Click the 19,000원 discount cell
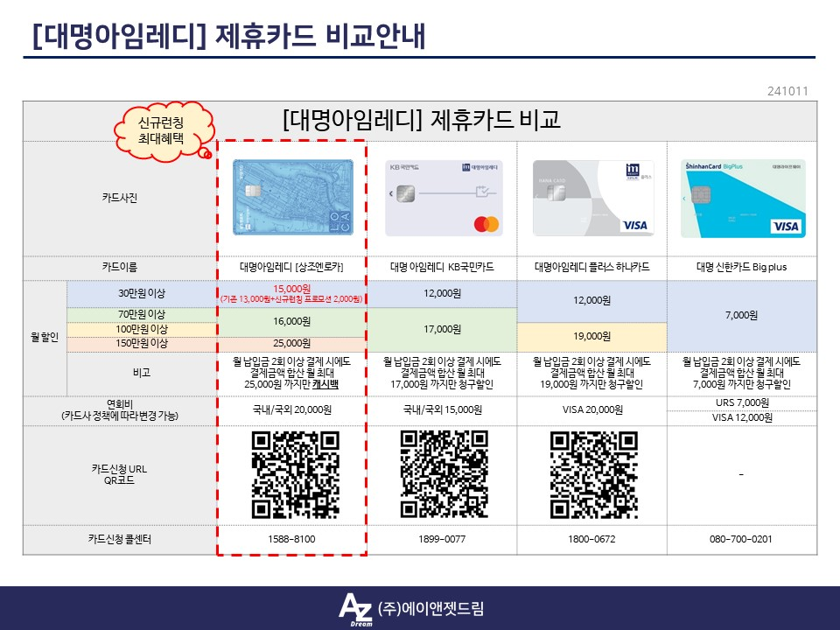Screen dimensions: 840x630 [x=592, y=336]
